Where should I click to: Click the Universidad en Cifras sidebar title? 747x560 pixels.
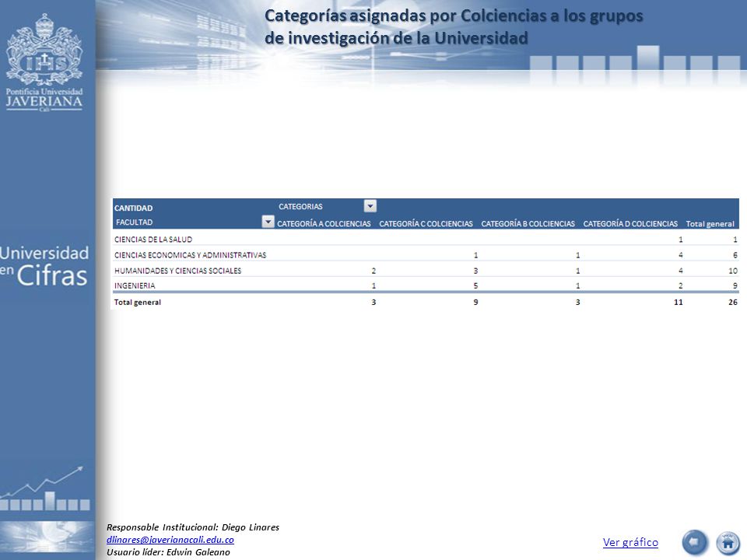[x=44, y=266]
